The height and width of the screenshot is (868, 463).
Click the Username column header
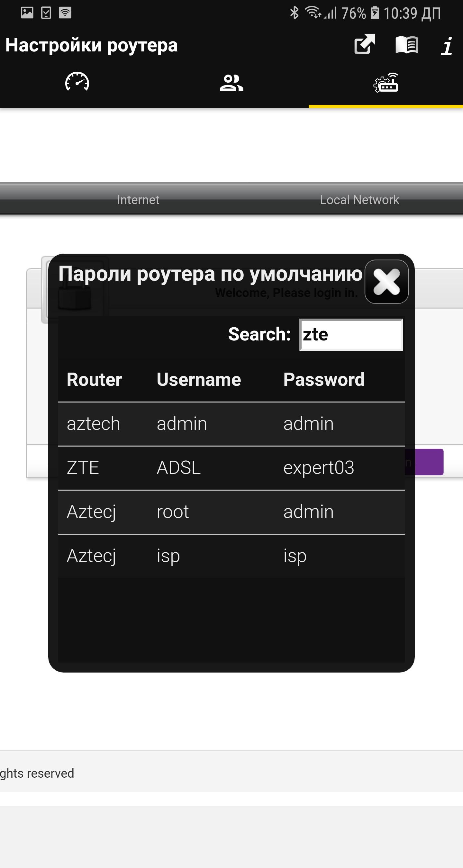199,379
